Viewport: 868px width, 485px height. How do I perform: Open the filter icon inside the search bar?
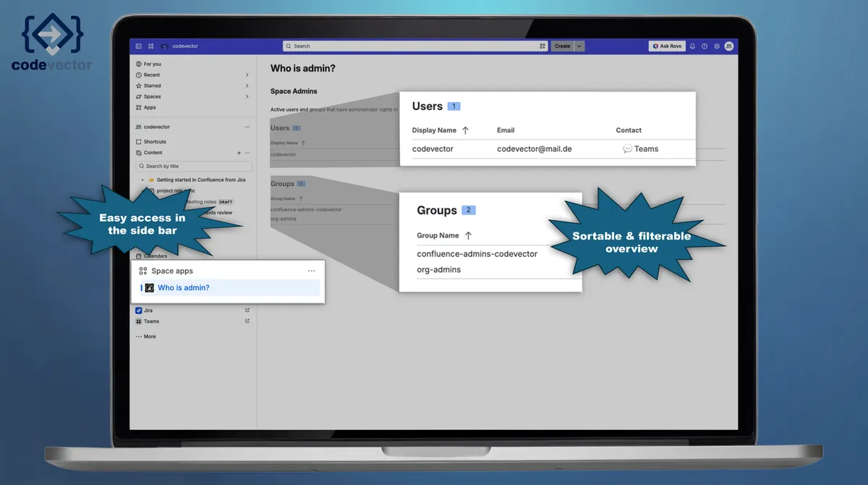coord(542,46)
